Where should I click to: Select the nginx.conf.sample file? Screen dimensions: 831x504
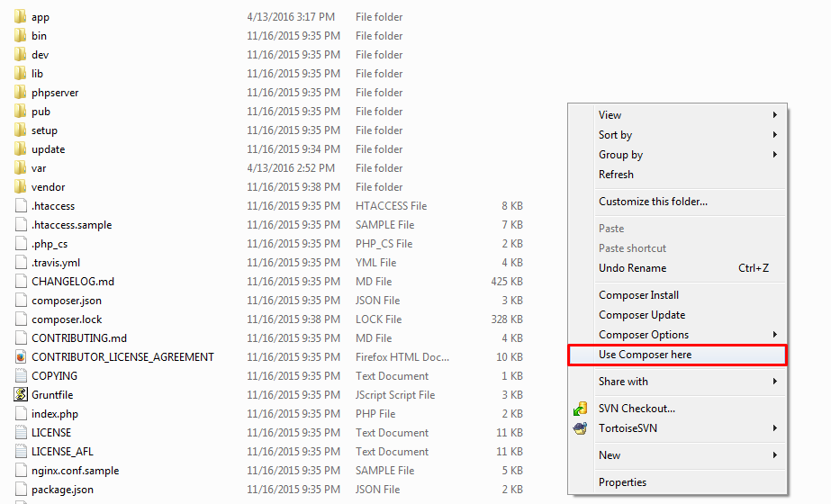pyautogui.click(x=75, y=471)
